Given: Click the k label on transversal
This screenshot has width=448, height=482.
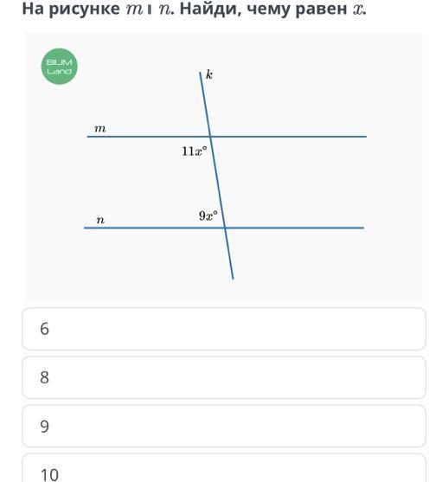Looking at the screenshot, I should [x=209, y=74].
